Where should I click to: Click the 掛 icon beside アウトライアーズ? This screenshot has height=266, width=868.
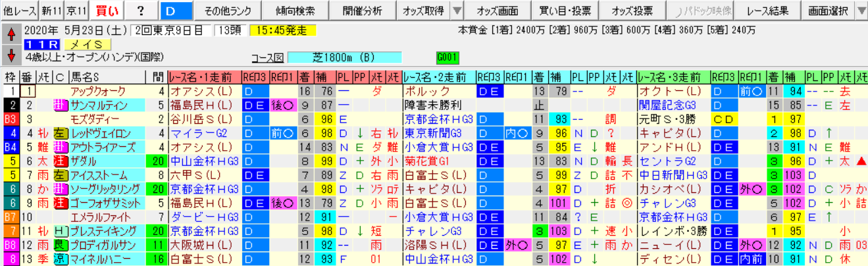tap(60, 147)
